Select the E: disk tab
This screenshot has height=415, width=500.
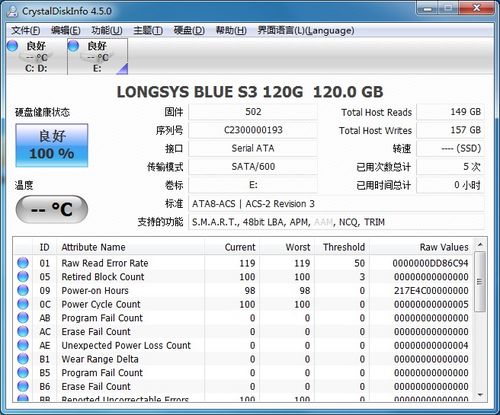click(x=98, y=56)
